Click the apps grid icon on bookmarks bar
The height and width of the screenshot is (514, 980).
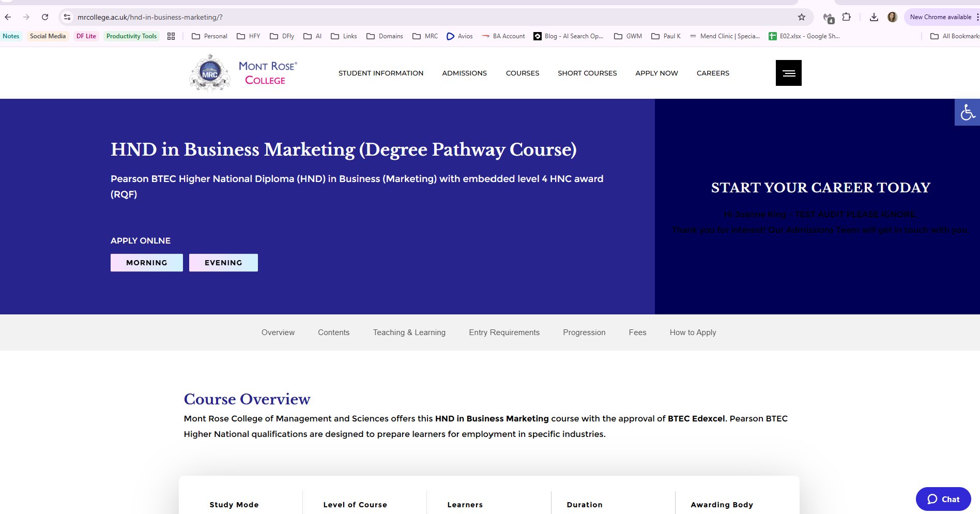point(171,36)
